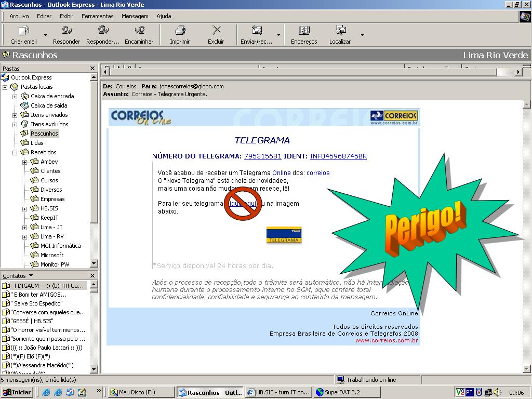Select the KeepIT folder
This screenshot has height=399, width=532.
tap(49, 218)
